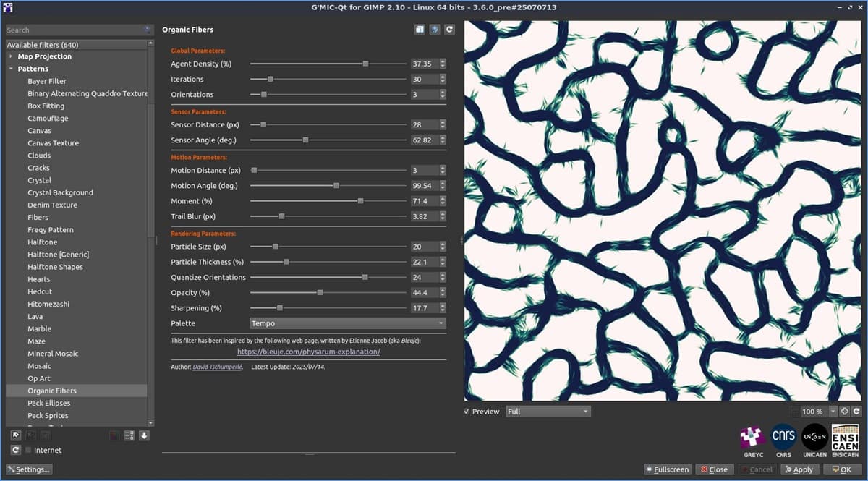
Task: Expand the Map Projection category
Action: click(12, 56)
